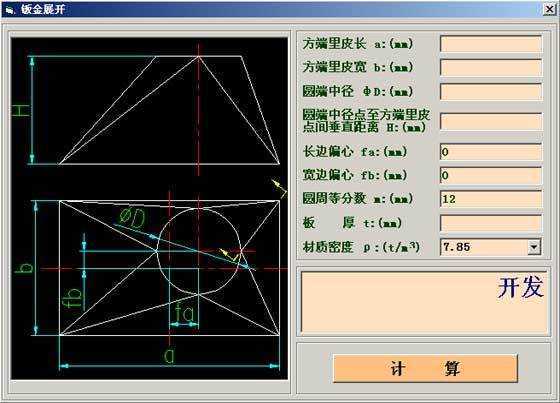
Task: Click the 长边偏心 fa field showing 0
Action: (x=491, y=152)
